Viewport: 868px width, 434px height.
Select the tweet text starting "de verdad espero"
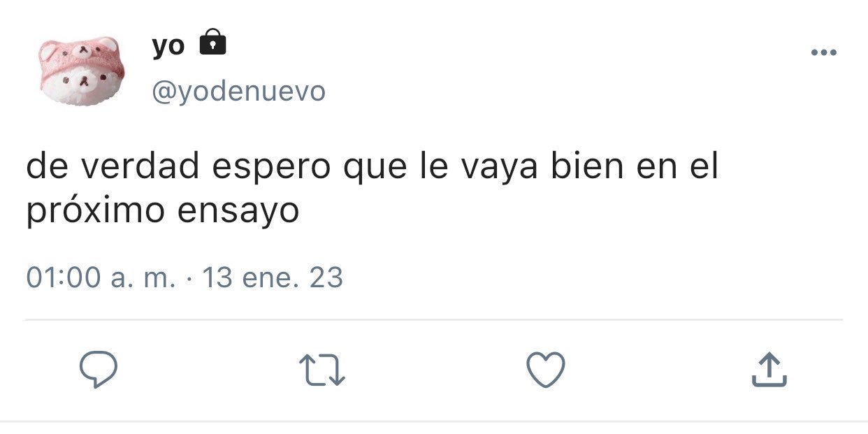(372, 189)
